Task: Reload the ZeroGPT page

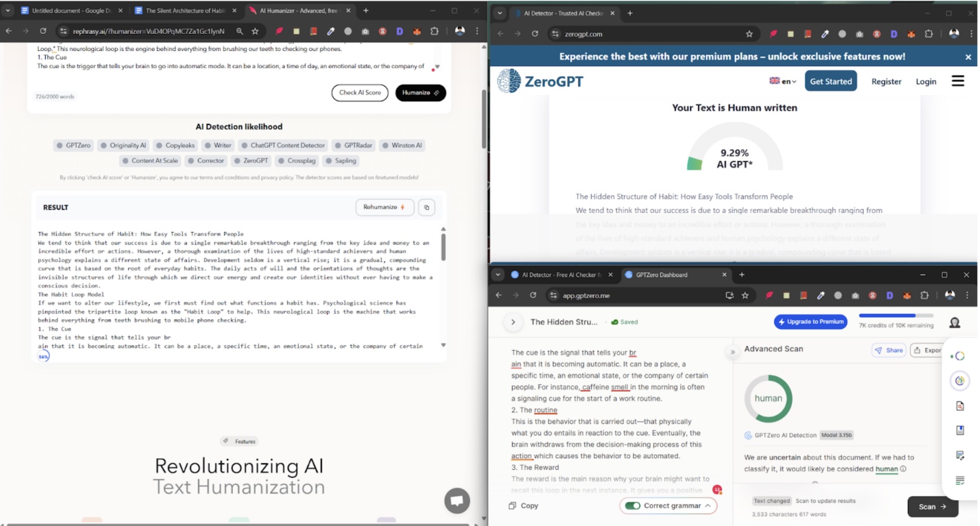Action: [535, 34]
